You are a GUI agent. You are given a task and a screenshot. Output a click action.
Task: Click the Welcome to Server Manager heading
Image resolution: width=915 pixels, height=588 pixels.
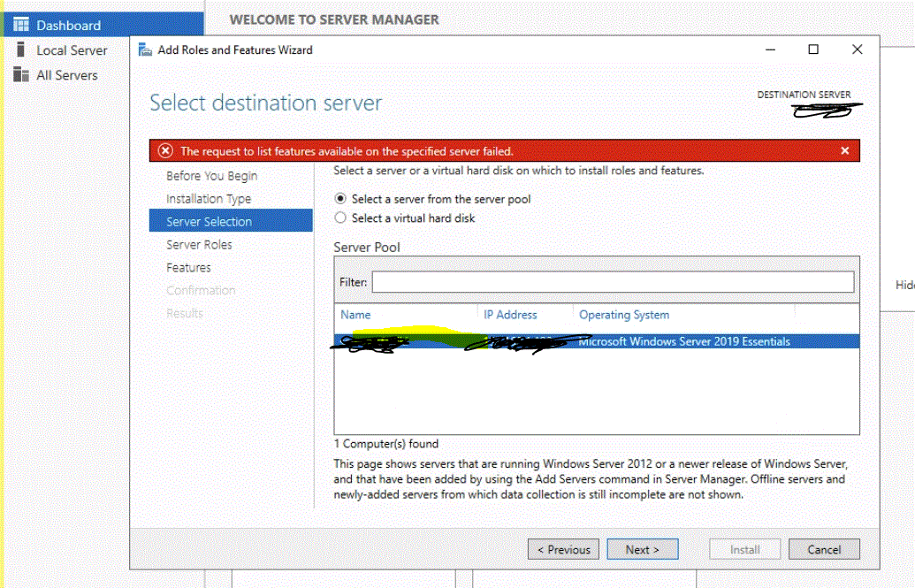click(334, 19)
